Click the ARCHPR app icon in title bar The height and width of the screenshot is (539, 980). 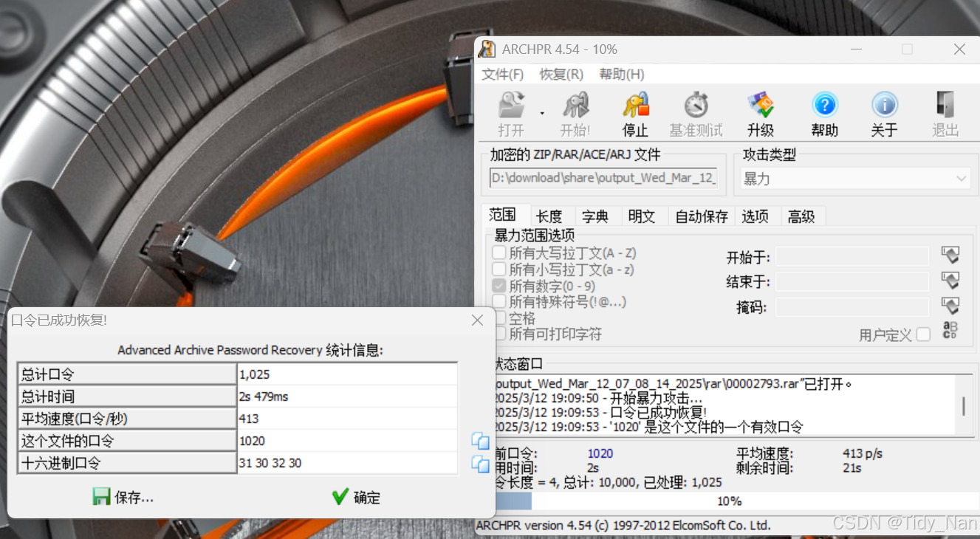487,49
